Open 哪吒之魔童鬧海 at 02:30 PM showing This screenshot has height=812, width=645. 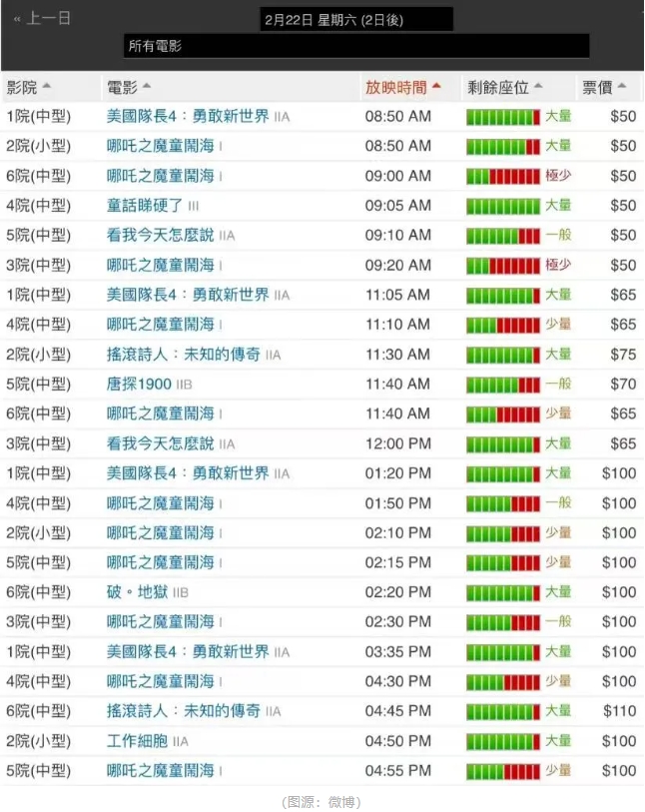click(161, 621)
